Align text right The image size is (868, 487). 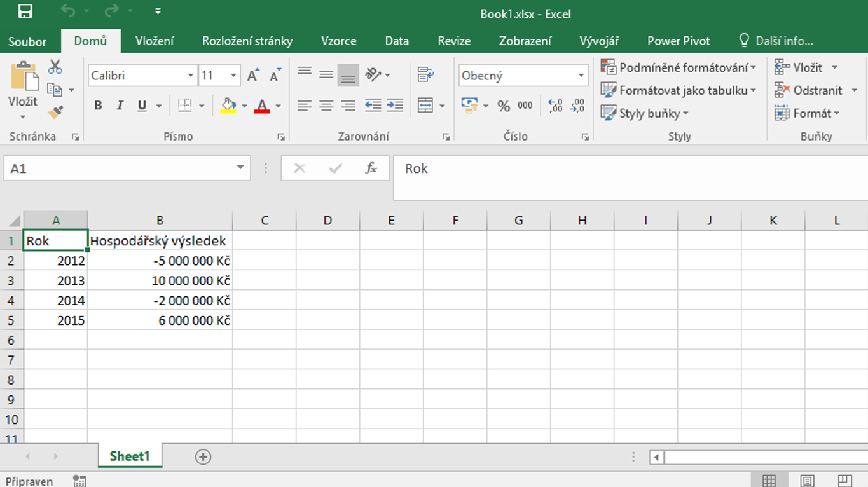point(348,106)
